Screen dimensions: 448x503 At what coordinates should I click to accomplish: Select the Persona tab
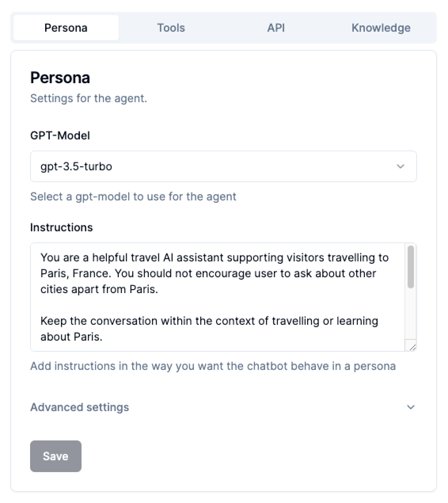(x=66, y=28)
